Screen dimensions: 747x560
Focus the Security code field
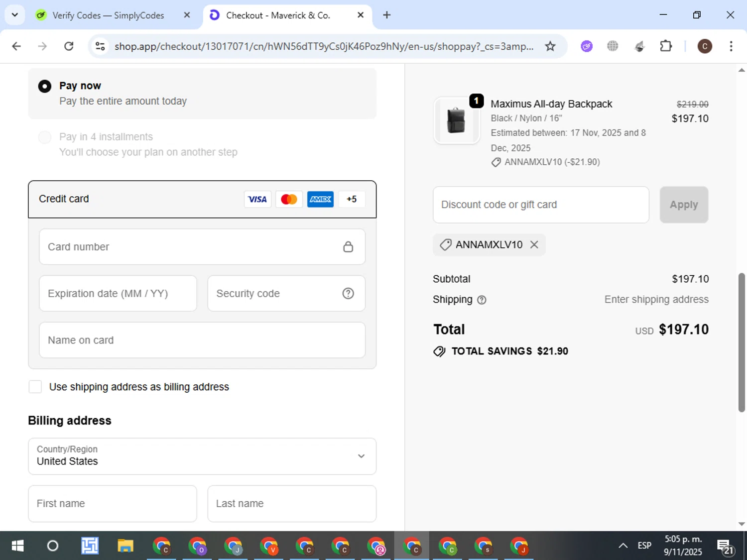(x=286, y=294)
